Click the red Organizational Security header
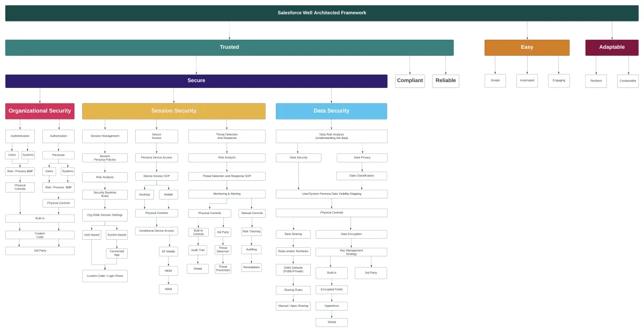Viewport: 644px width, 332px height. click(40, 111)
